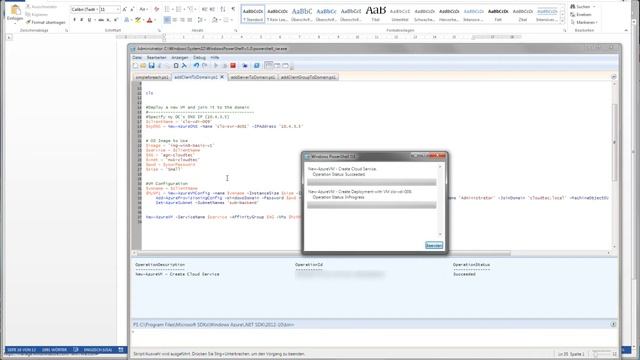
Task: Open Schriftart dialog launcher in Word ribbon
Action: click(159, 31)
